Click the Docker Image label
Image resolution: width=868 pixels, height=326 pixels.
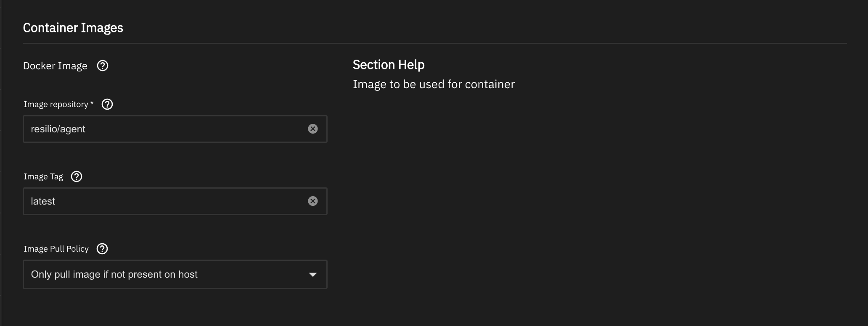(55, 66)
